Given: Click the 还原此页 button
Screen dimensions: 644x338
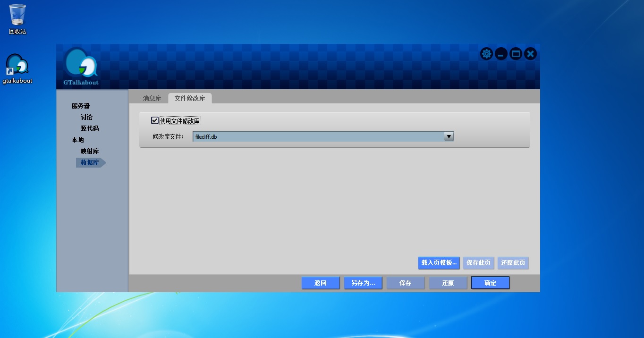Looking at the screenshot, I should 513,263.
